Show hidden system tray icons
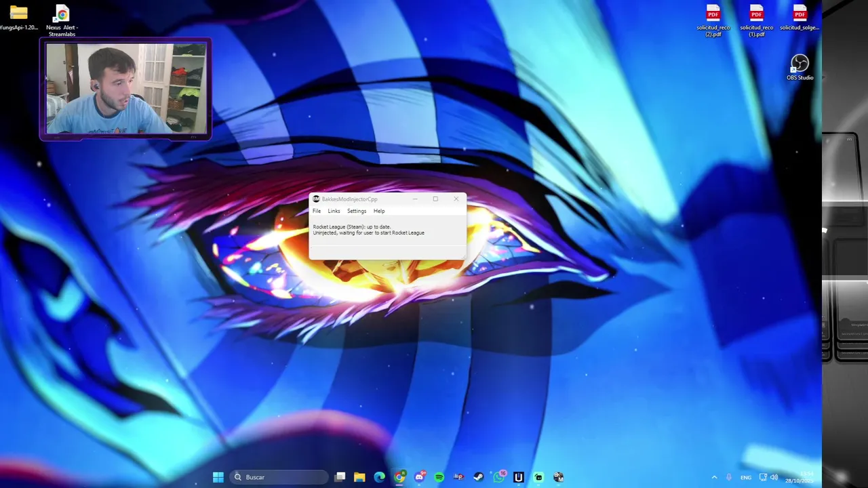Image resolution: width=868 pixels, height=488 pixels. click(714, 477)
